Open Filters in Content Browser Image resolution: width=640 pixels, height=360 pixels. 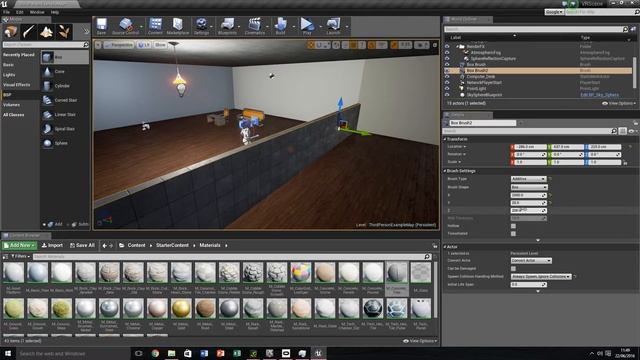point(20,256)
